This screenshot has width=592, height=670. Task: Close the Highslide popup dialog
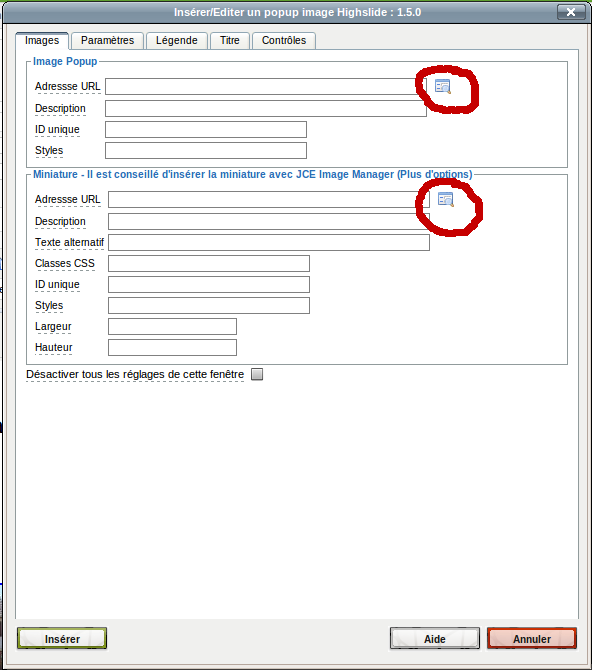pyautogui.click(x=571, y=12)
